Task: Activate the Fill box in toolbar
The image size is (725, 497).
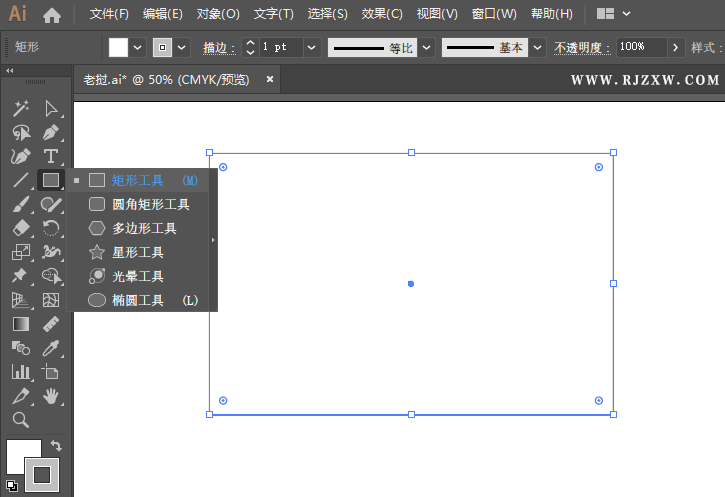Action: coord(18,452)
